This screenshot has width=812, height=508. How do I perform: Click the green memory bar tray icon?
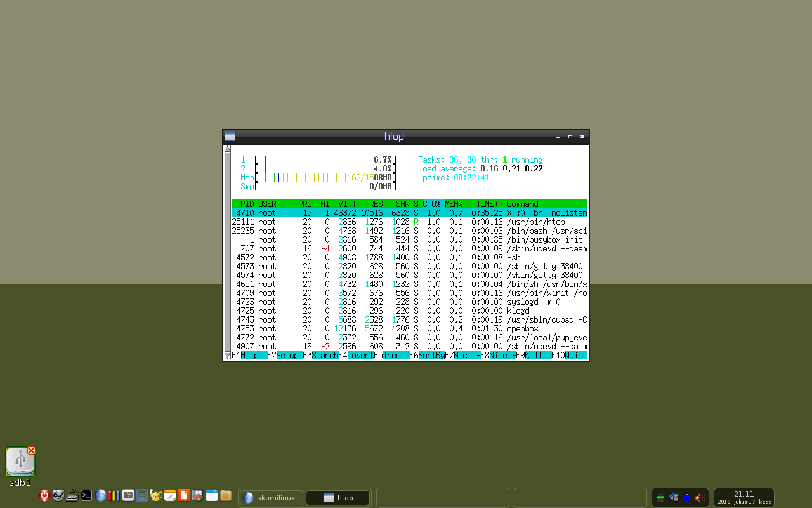pyautogui.click(x=660, y=498)
